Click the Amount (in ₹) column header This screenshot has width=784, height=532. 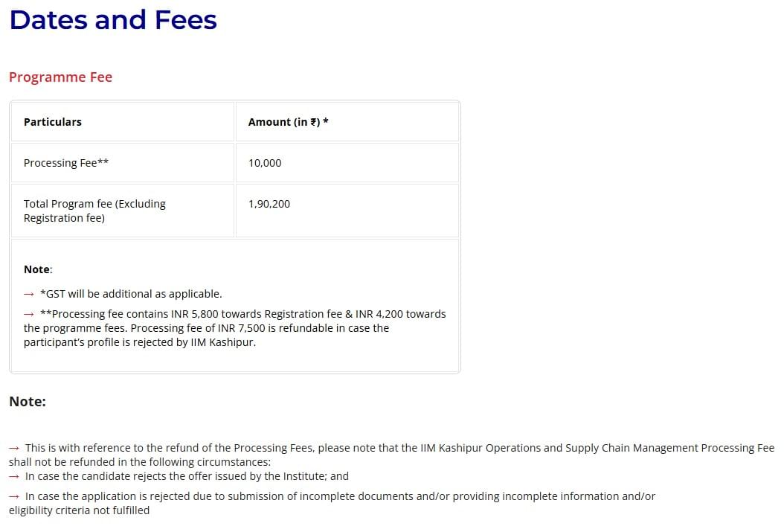click(288, 122)
